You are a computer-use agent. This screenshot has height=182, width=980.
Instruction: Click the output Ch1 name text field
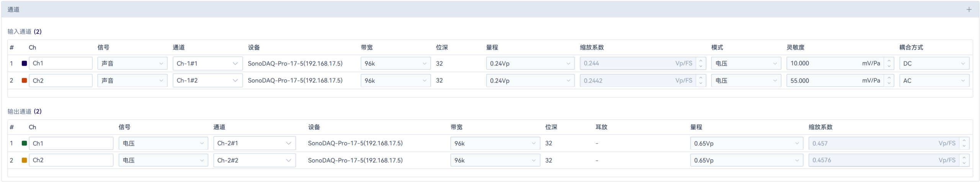point(71,143)
